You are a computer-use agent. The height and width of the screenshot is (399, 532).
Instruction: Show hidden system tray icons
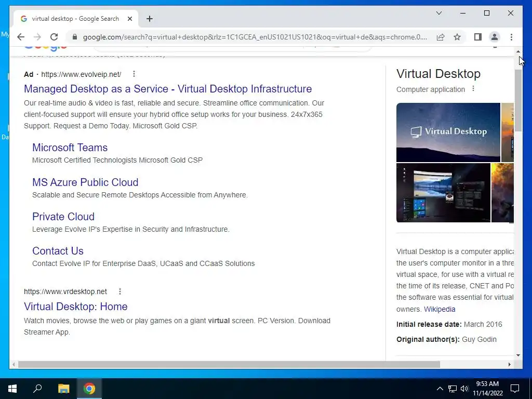point(440,389)
